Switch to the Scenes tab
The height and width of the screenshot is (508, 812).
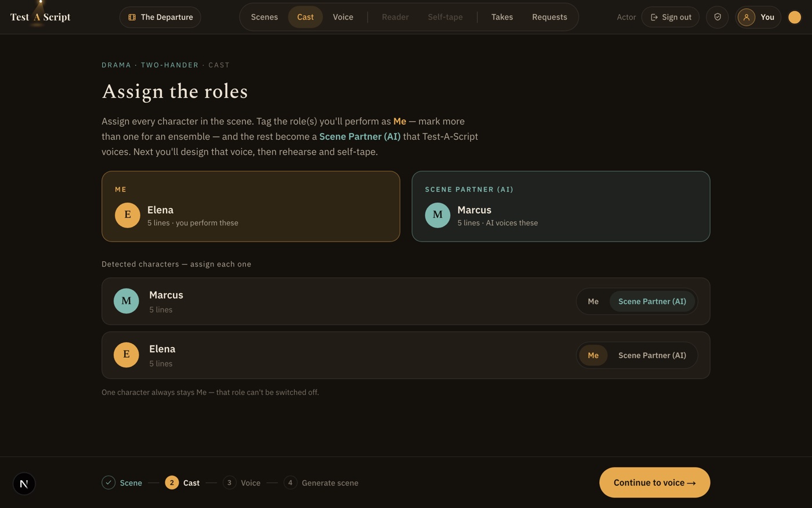[264, 17]
